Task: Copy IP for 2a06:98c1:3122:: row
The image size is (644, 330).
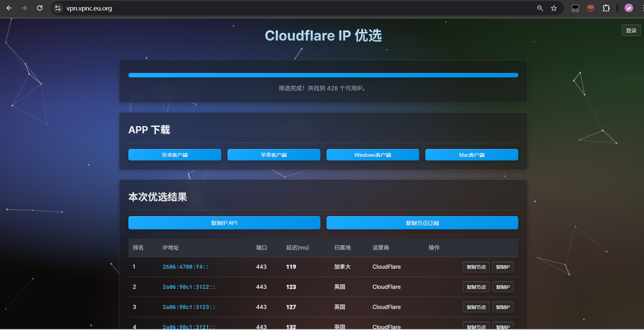Action: pyautogui.click(x=503, y=287)
